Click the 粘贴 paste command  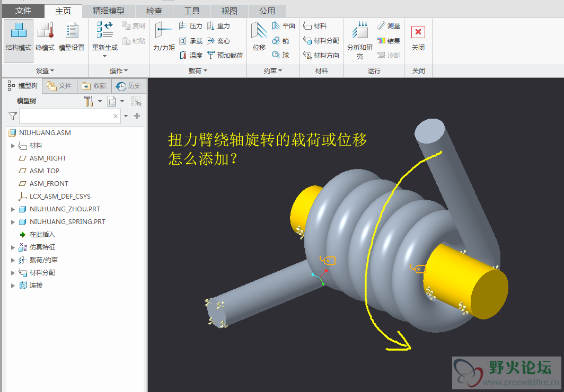134,41
